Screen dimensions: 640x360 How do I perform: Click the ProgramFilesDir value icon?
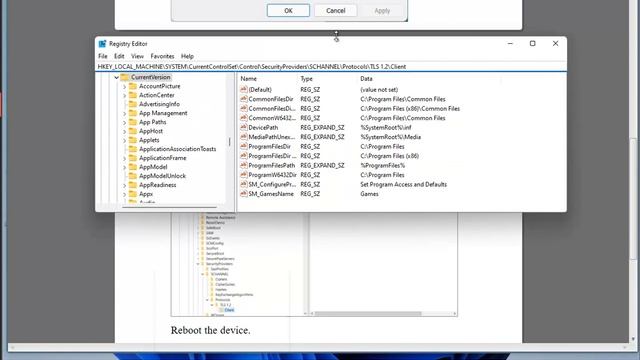pyautogui.click(x=244, y=146)
